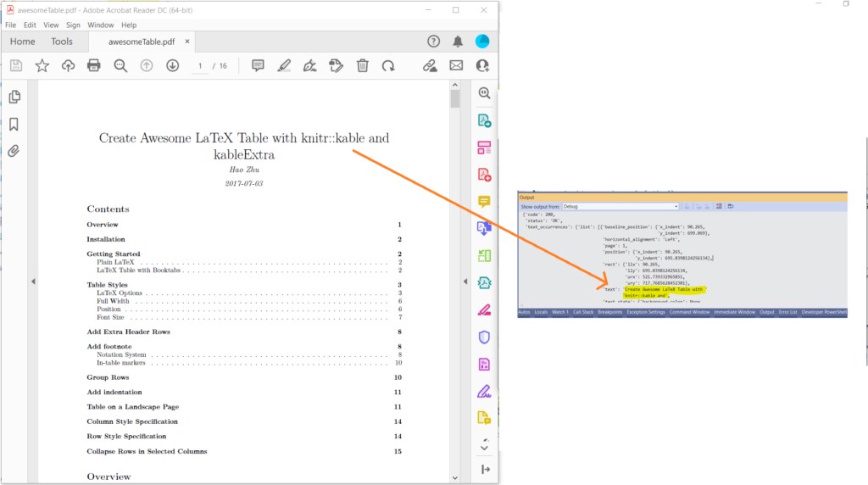The width and height of the screenshot is (868, 485).
Task: Open the View menu
Action: click(x=51, y=25)
